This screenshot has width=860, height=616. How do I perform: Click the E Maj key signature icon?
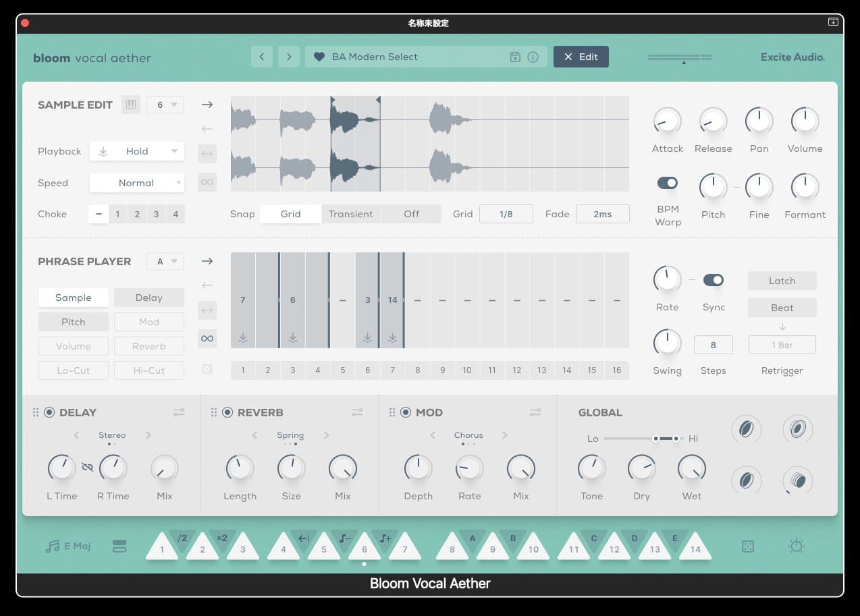[x=52, y=547]
